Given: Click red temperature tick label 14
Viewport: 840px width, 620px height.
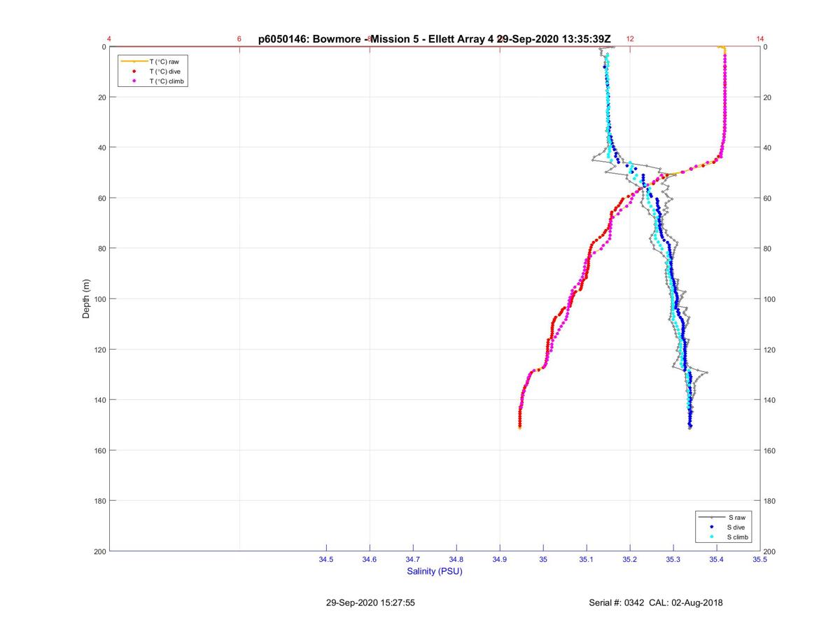Looking at the screenshot, I should 760,39.
